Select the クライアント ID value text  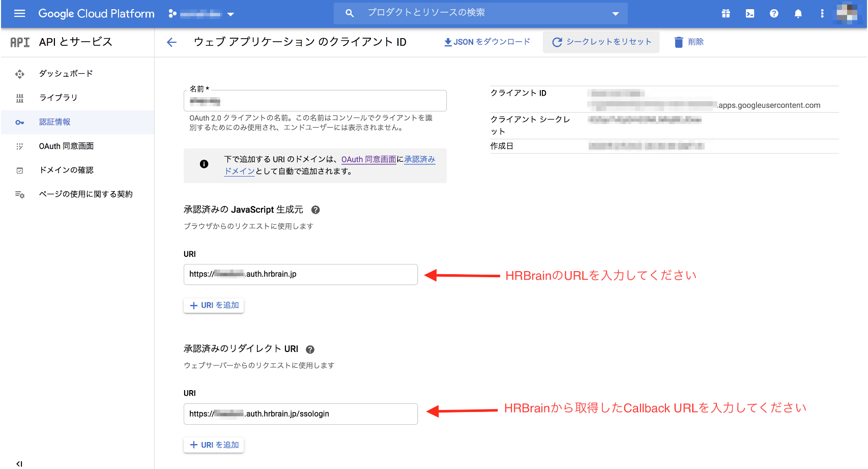click(704, 99)
